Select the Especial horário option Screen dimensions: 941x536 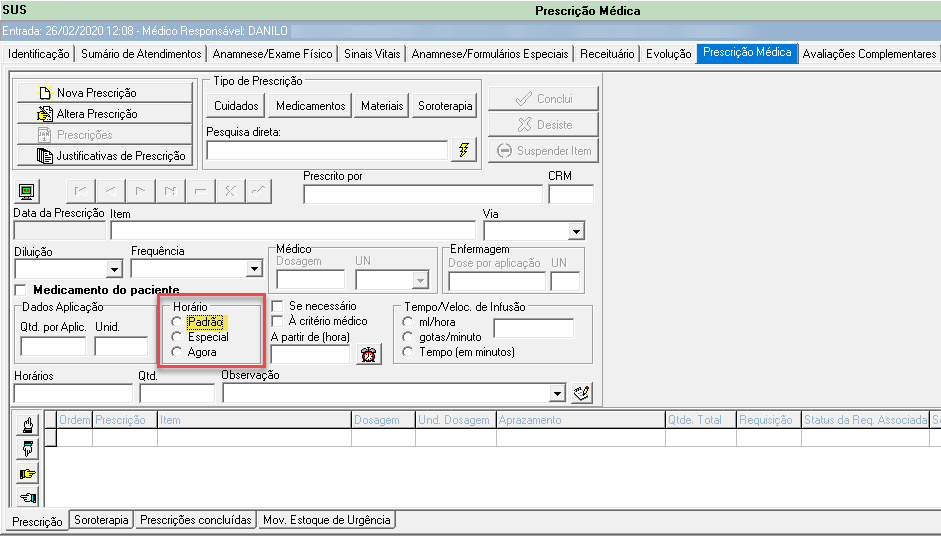coord(176,337)
